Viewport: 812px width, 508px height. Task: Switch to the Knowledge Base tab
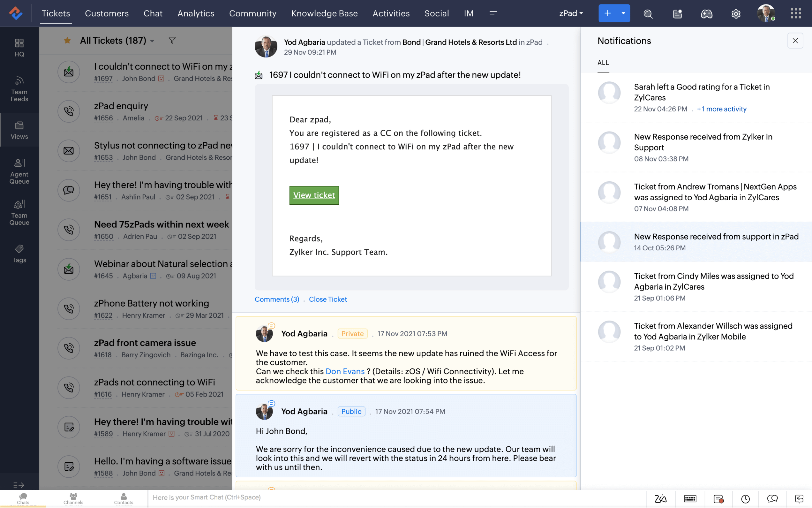pyautogui.click(x=324, y=13)
